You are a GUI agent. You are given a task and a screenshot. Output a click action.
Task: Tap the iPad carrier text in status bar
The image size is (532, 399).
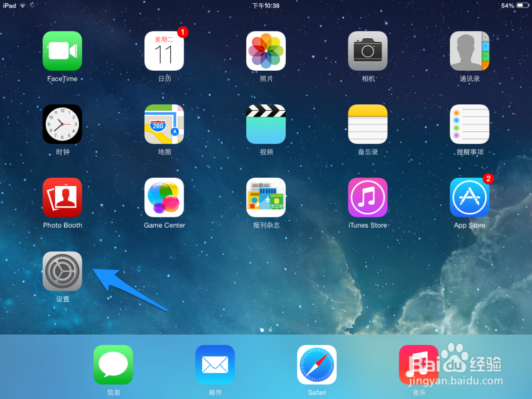[10, 5]
